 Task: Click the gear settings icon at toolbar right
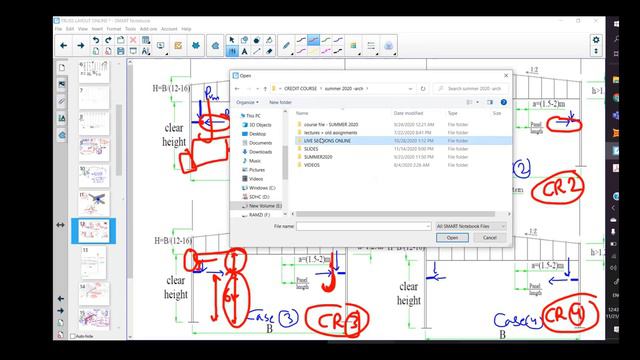[x=596, y=40]
